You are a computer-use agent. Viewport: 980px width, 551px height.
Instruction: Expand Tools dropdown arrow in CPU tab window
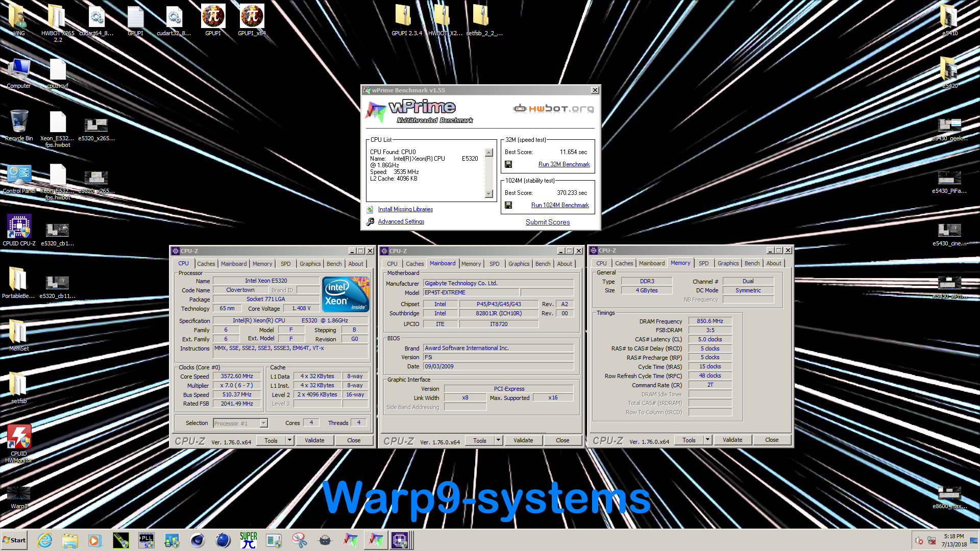coord(289,440)
